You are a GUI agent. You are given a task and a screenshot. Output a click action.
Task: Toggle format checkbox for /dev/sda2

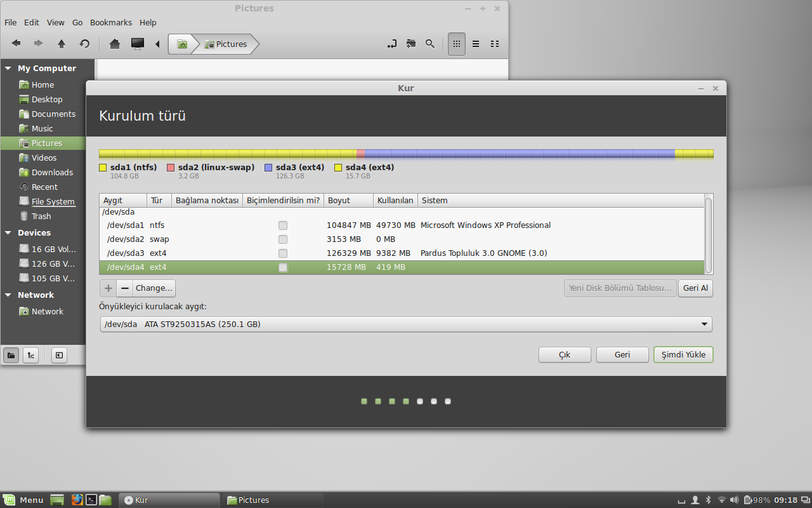(x=283, y=239)
